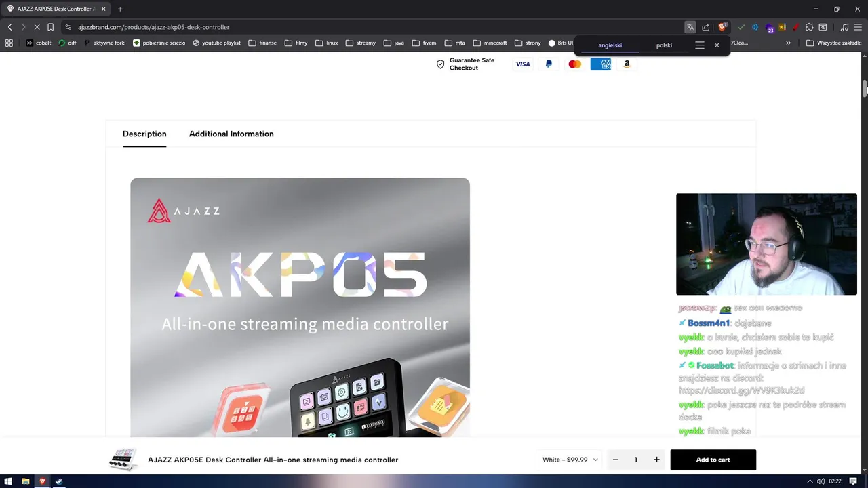Screen dimensions: 868x488
Task: Expand the minecraft bookmark folder
Action: click(x=490, y=43)
